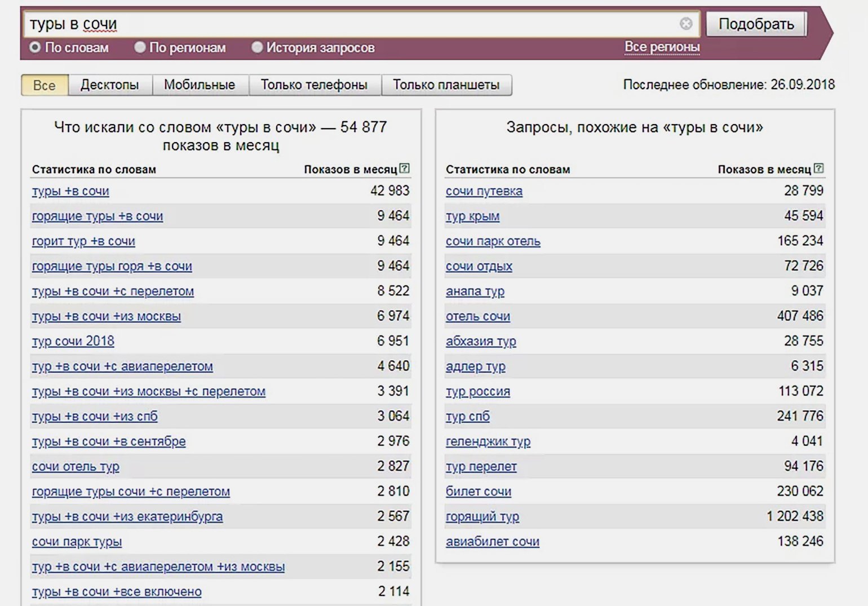Open the 'горящие туры +в сочи' link
The image size is (868, 606).
coord(98,216)
